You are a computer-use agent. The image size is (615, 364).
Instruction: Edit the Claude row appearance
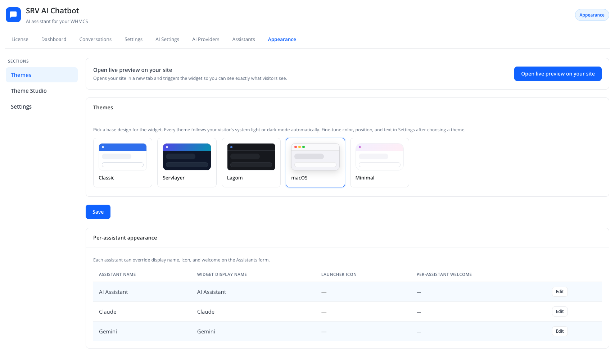tap(560, 311)
